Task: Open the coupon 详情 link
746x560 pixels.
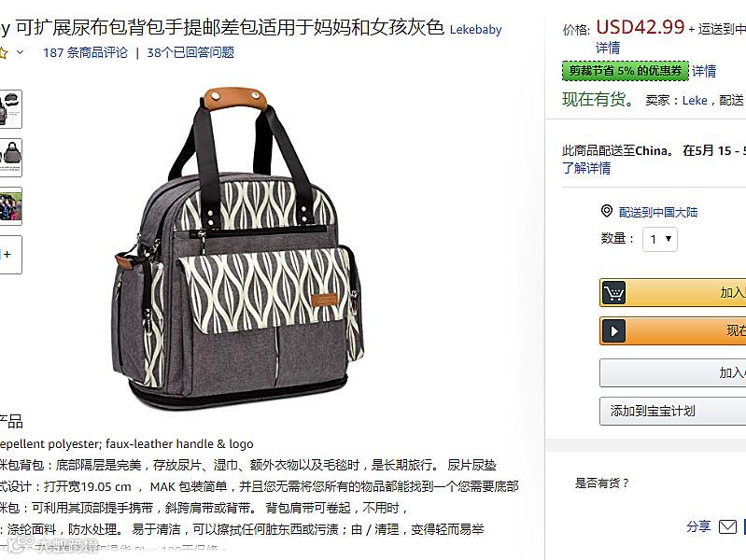Action: tap(704, 71)
